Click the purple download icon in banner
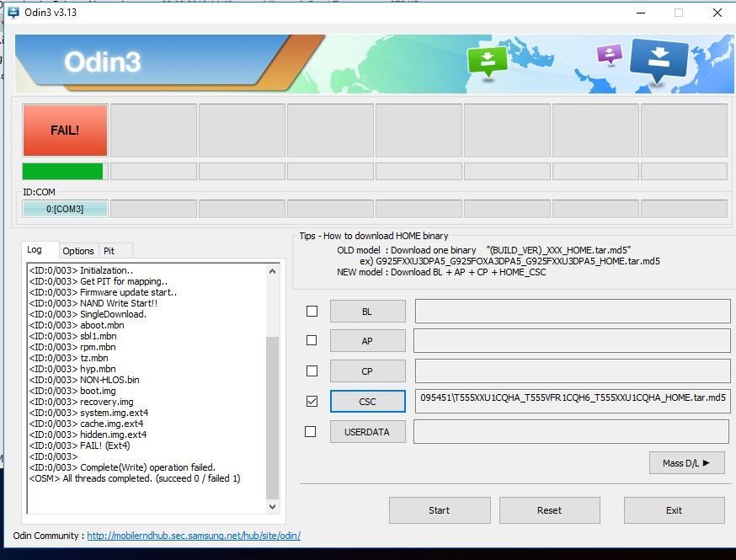 coord(610,54)
